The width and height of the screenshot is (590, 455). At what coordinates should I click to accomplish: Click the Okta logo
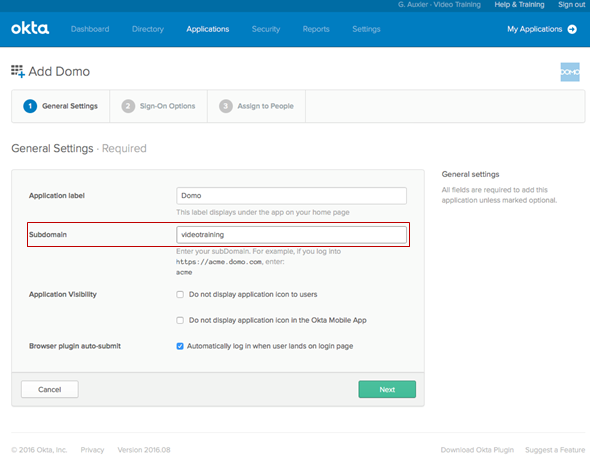(30, 29)
